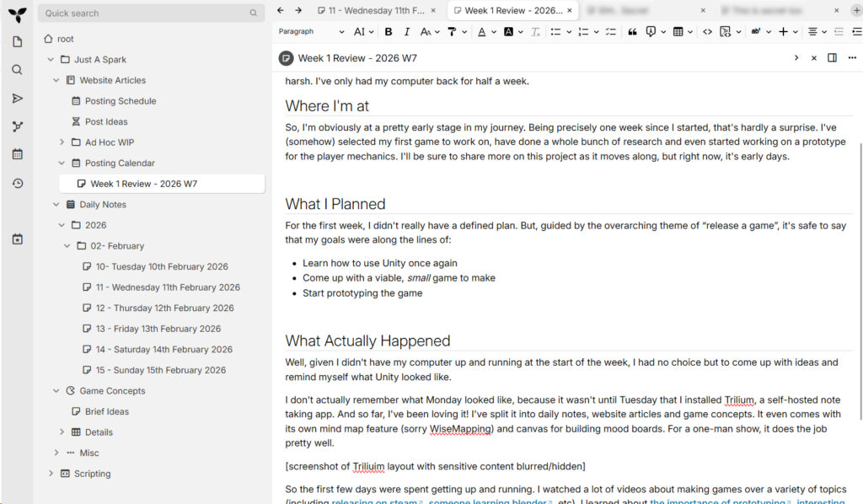Expand the Misc tree node
863x504 pixels.
point(56,453)
